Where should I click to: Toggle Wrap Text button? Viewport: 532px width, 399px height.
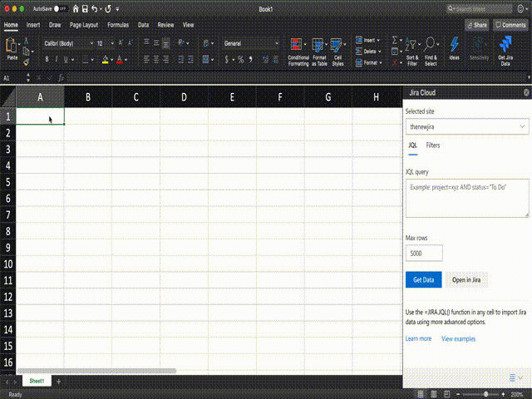click(206, 43)
